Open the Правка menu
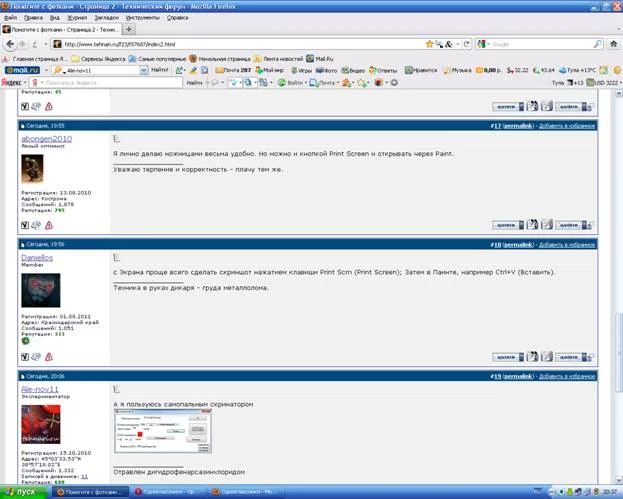Image resolution: width=623 pixels, height=499 pixels. pyautogui.click(x=33, y=18)
